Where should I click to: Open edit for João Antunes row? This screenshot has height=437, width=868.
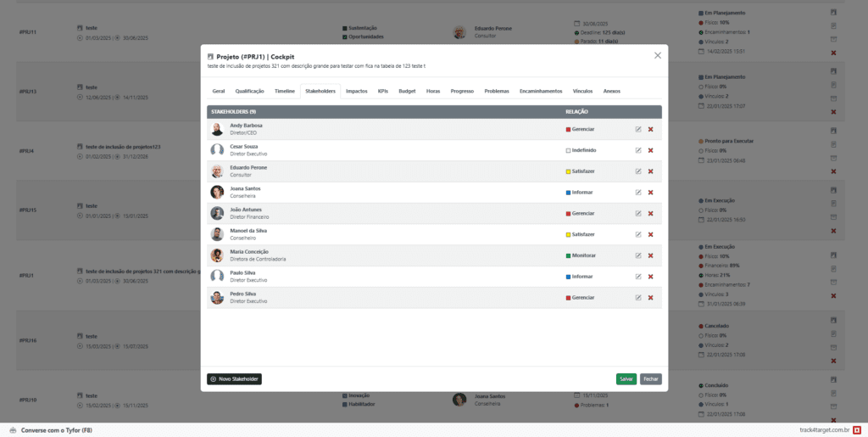[637, 213]
